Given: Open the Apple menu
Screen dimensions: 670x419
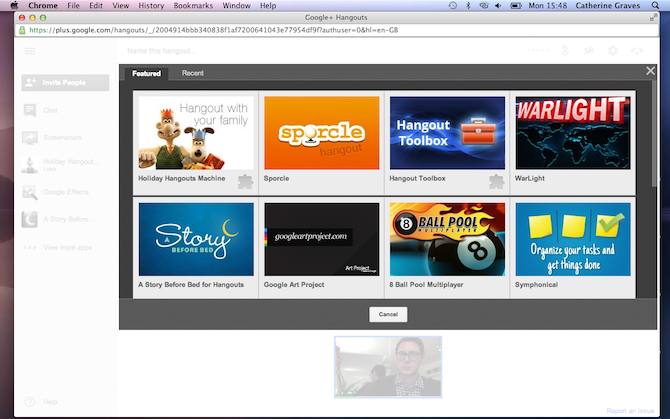Looking at the screenshot, I should pyautogui.click(x=14, y=6).
